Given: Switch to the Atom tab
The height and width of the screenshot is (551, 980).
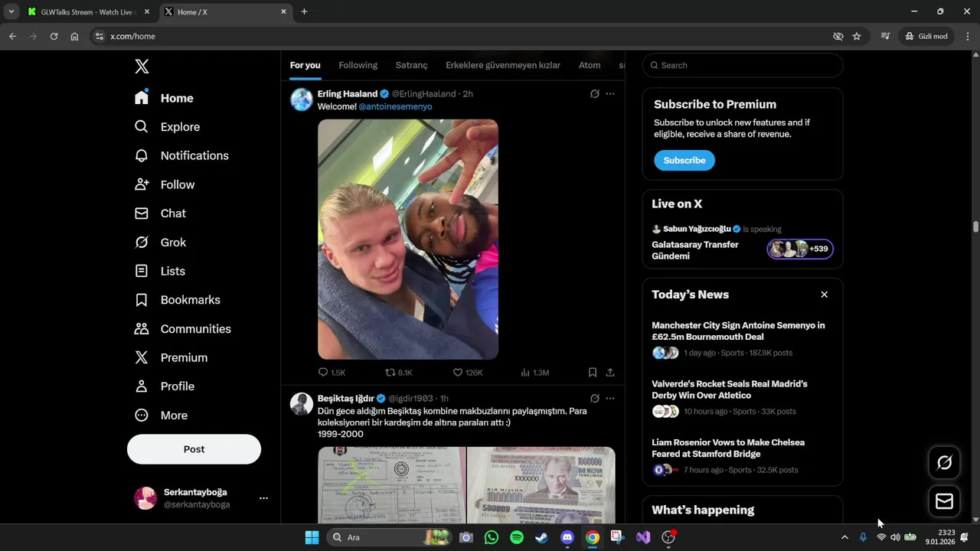Looking at the screenshot, I should tap(590, 65).
